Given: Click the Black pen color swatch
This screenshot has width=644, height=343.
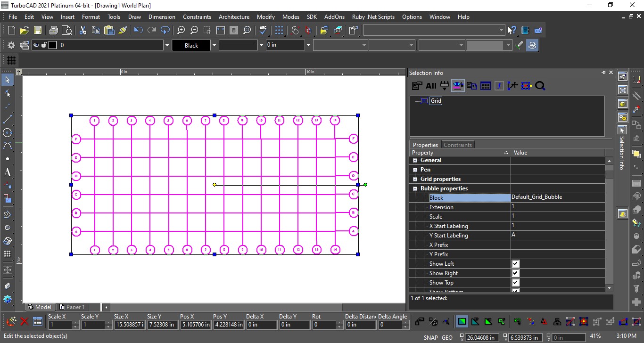Looking at the screenshot, I should point(191,45).
